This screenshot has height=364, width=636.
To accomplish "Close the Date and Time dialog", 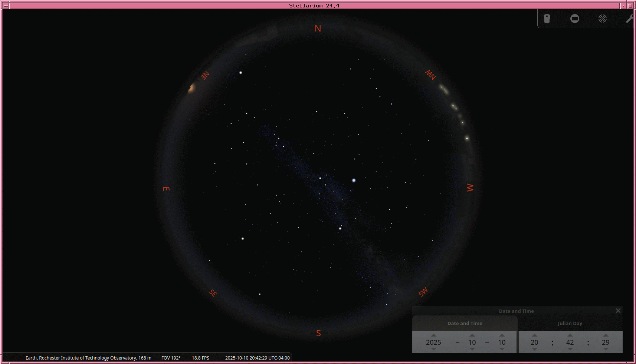I will (618, 311).
